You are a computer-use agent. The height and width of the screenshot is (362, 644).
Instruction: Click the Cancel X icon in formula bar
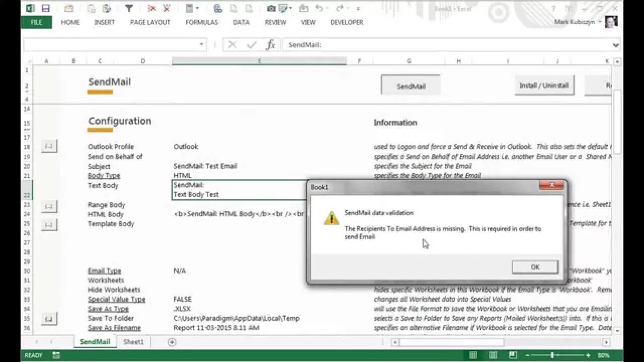[232, 45]
